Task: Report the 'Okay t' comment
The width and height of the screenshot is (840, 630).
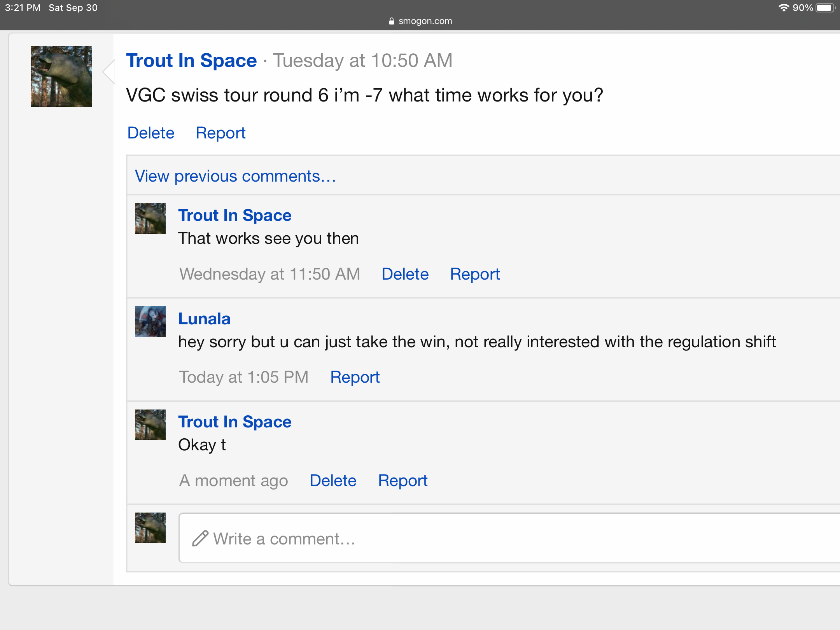Action: (x=402, y=481)
